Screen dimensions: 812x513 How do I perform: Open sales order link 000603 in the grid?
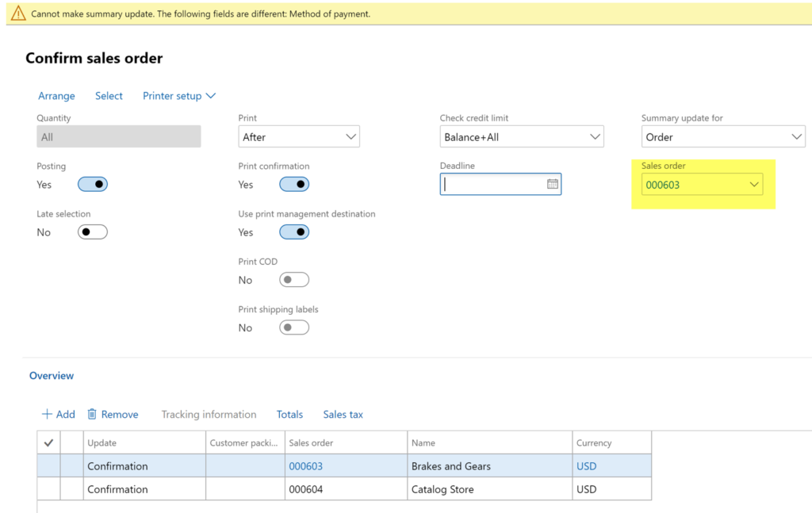pyautogui.click(x=306, y=465)
